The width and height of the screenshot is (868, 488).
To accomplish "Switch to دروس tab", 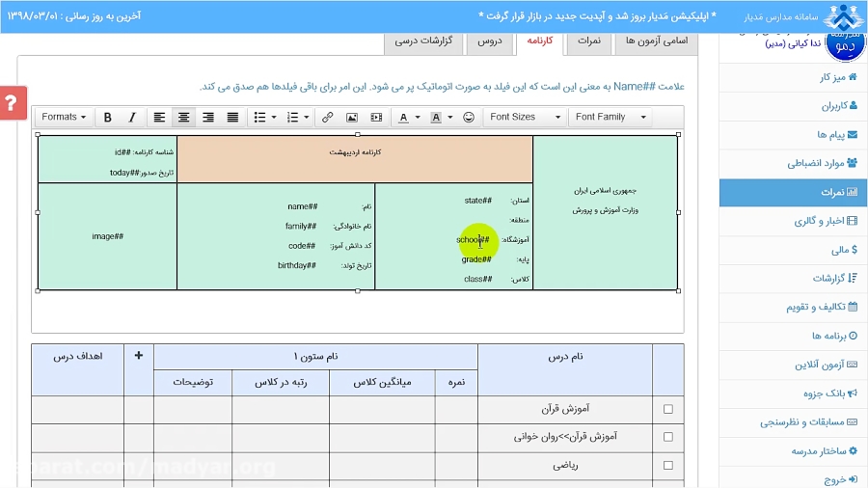I will 489,41.
